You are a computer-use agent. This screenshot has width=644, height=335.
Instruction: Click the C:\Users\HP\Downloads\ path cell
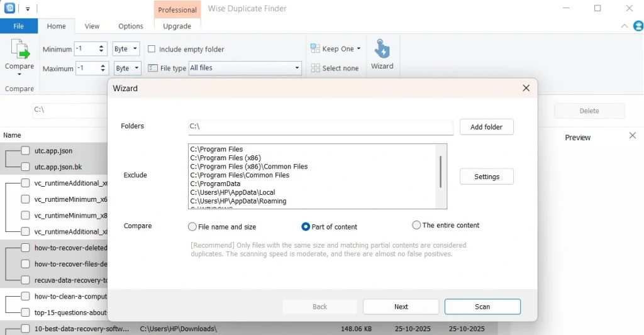pos(178,329)
